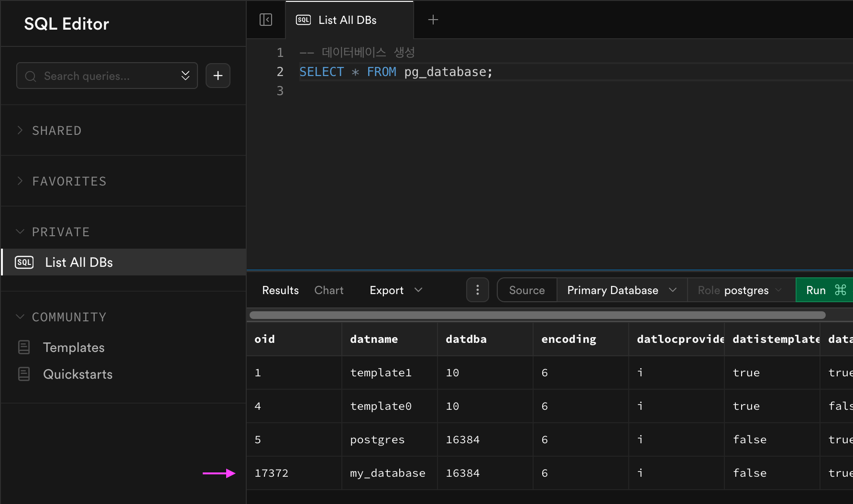
Task: Click the plus icon to open new tab
Action: 433,20
